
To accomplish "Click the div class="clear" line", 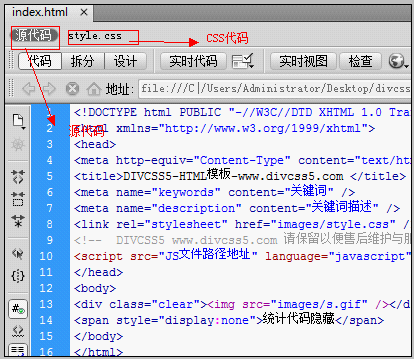I will 242,304.
